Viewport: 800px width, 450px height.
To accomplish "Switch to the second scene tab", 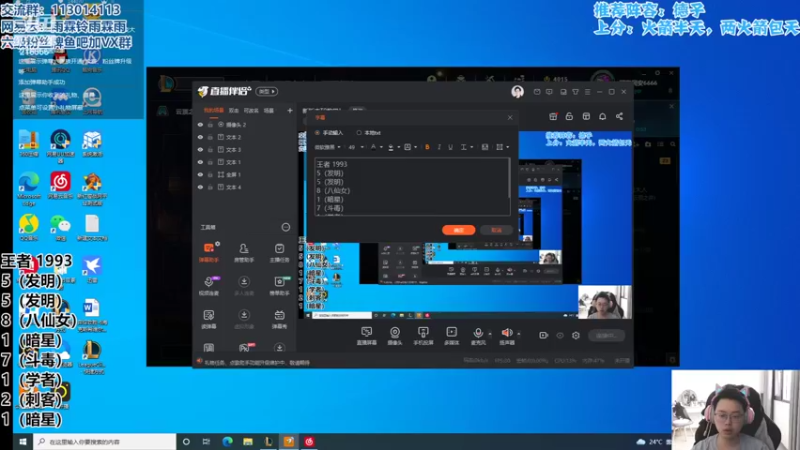I will 234,110.
